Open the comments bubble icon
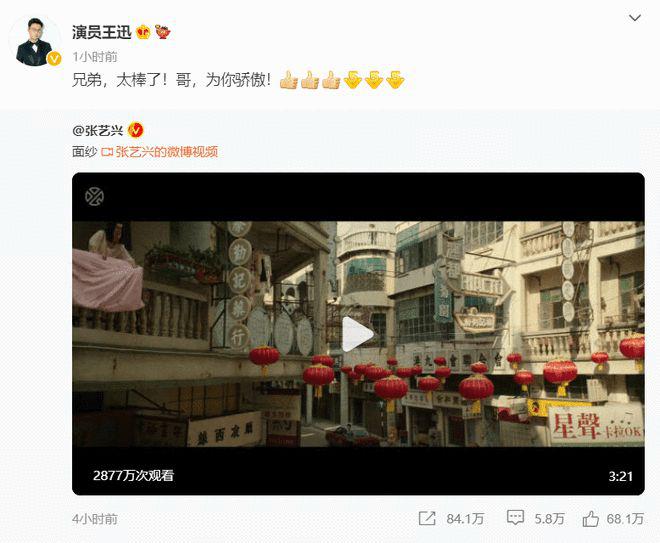The height and width of the screenshot is (543, 660). [x=515, y=518]
